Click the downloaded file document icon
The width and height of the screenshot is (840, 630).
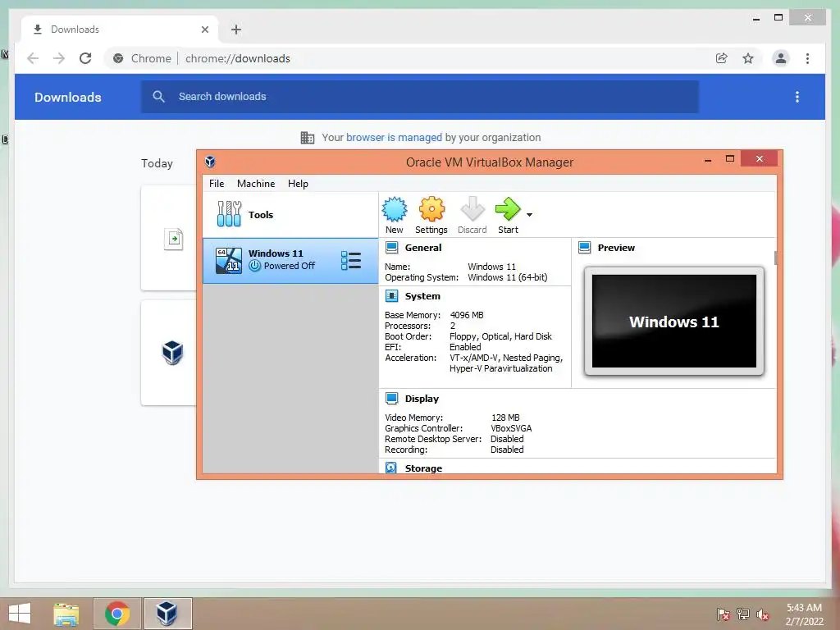point(173,239)
